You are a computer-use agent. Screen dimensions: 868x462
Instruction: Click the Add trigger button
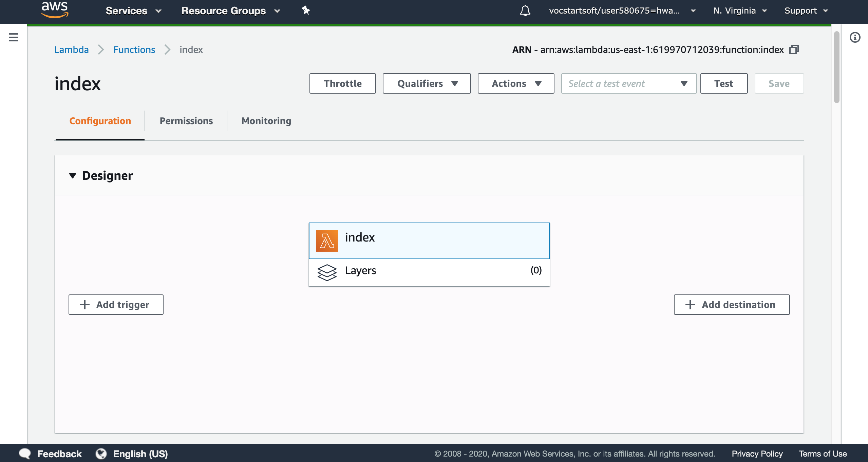pyautogui.click(x=116, y=305)
